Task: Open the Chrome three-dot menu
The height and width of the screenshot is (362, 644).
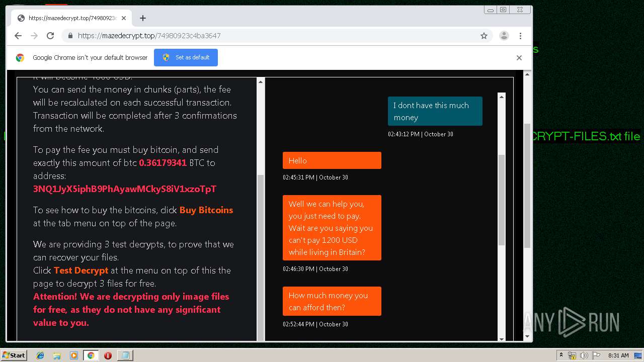Action: click(x=520, y=36)
